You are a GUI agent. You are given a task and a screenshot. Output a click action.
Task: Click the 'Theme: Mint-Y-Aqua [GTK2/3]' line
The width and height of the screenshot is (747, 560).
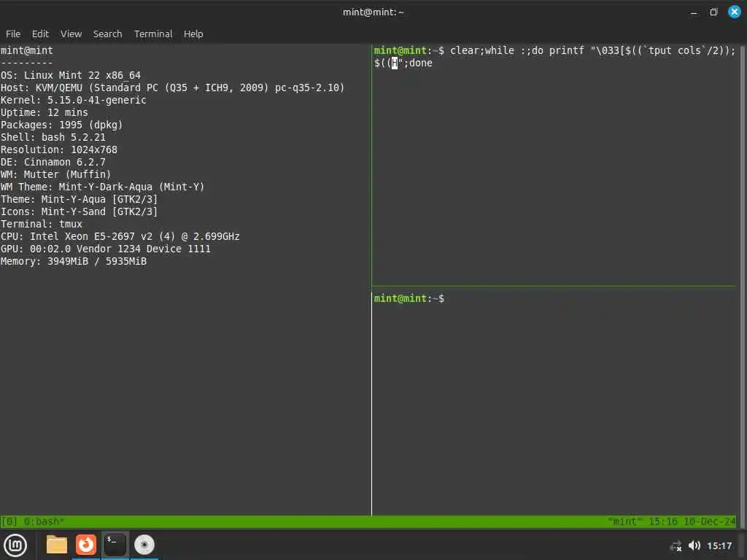[x=79, y=199]
